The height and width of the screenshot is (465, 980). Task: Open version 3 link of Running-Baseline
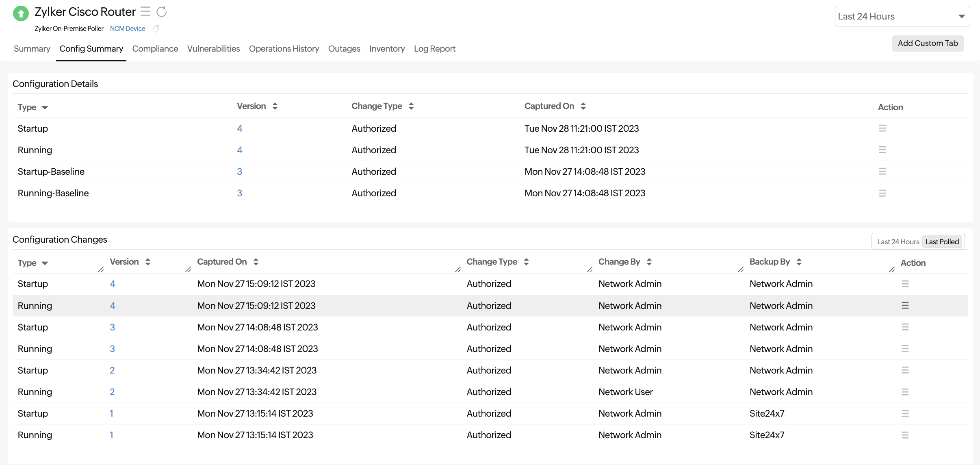240,193
